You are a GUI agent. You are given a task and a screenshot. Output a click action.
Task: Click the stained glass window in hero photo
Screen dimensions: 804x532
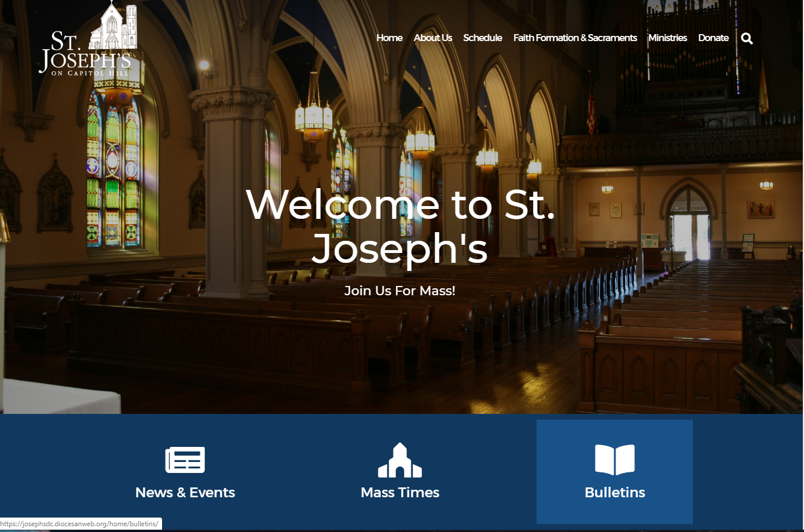click(113, 174)
